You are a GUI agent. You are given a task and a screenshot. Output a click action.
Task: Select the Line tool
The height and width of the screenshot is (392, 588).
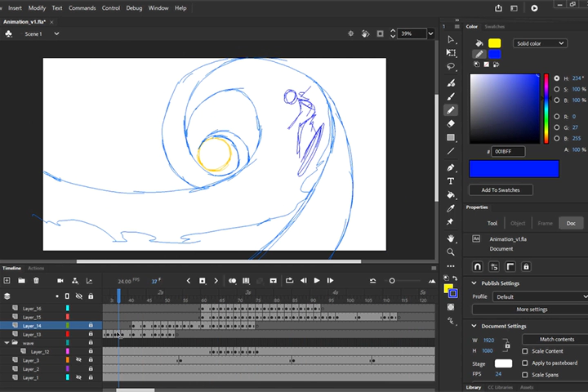[451, 151]
